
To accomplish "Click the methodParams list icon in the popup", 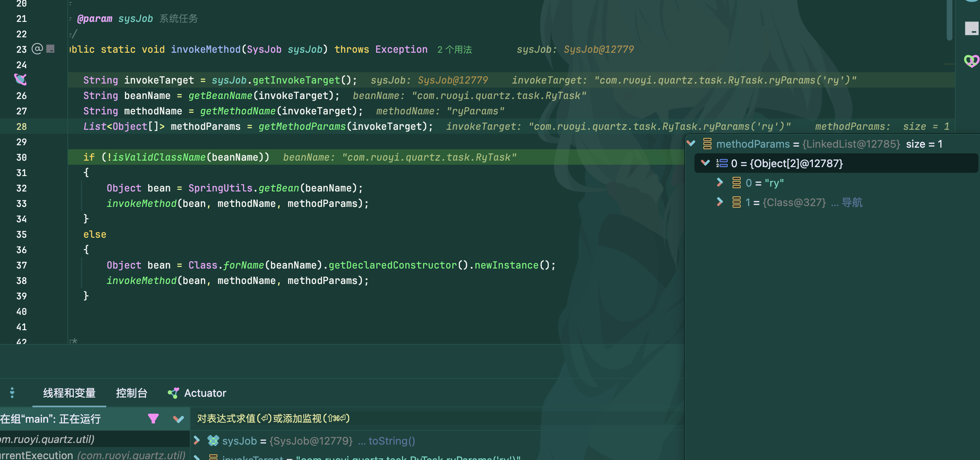I will click(x=707, y=144).
